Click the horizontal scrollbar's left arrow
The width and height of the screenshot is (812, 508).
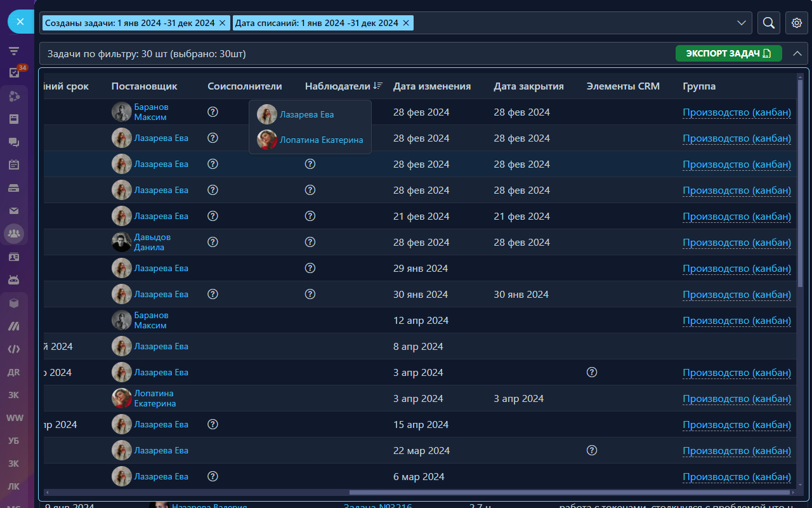[47, 492]
